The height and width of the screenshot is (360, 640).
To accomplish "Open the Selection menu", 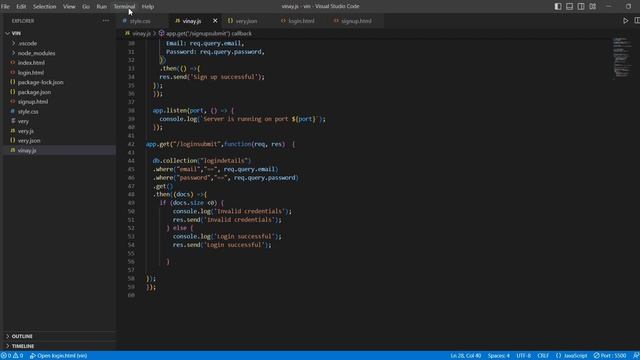I will (44, 7).
